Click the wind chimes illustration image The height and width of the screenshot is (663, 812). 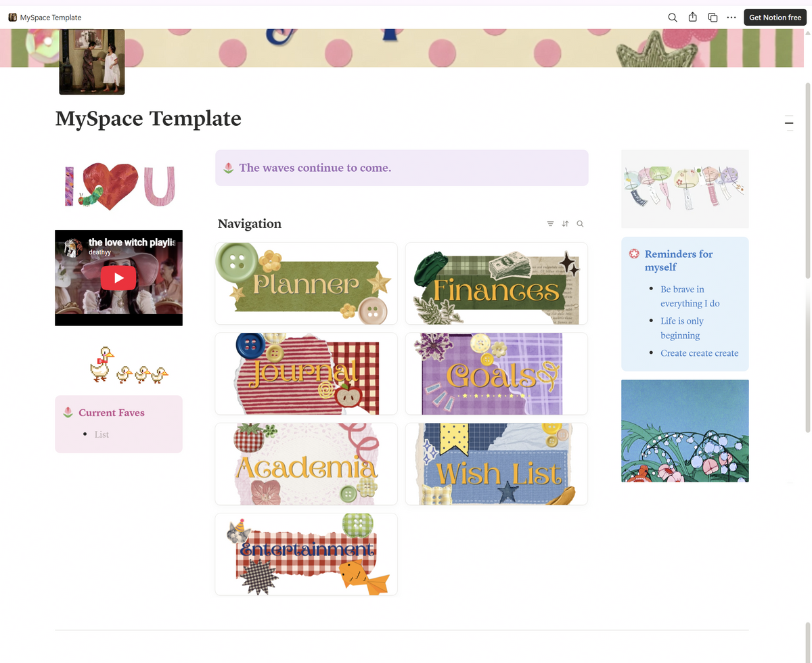point(685,189)
